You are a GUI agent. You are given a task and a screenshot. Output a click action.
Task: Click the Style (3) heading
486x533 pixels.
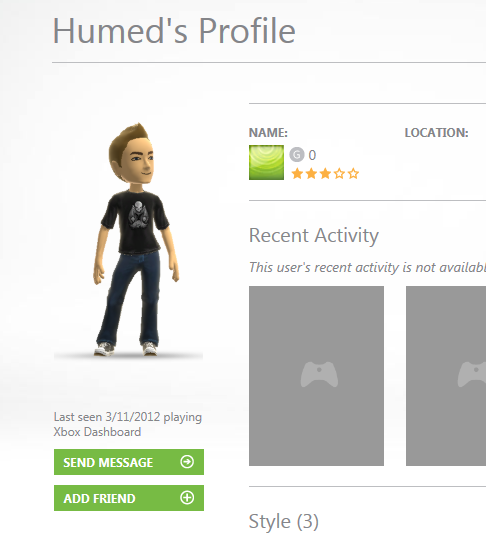[x=284, y=521]
